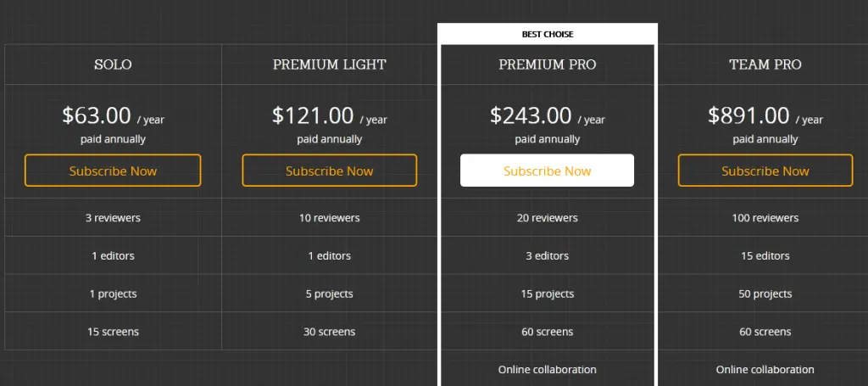The height and width of the screenshot is (386, 868).
Task: Select the TEAM PRO plan heading
Action: click(765, 64)
